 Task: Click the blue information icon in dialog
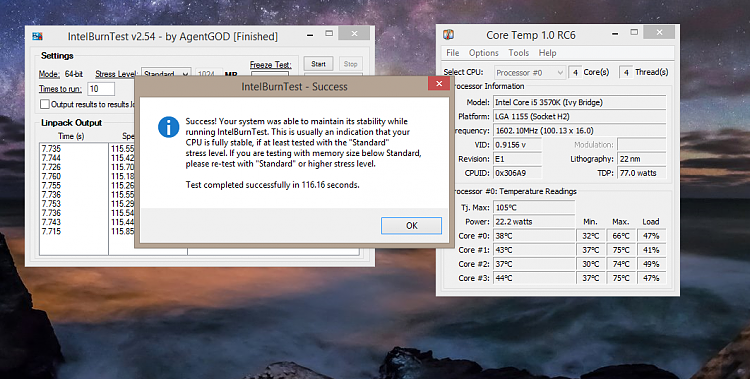[x=168, y=127]
